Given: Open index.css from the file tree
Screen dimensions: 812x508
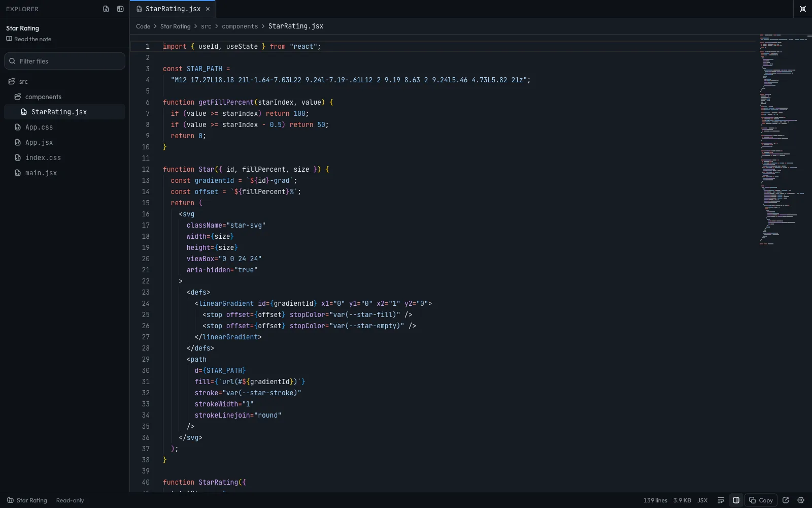Looking at the screenshot, I should (64, 157).
